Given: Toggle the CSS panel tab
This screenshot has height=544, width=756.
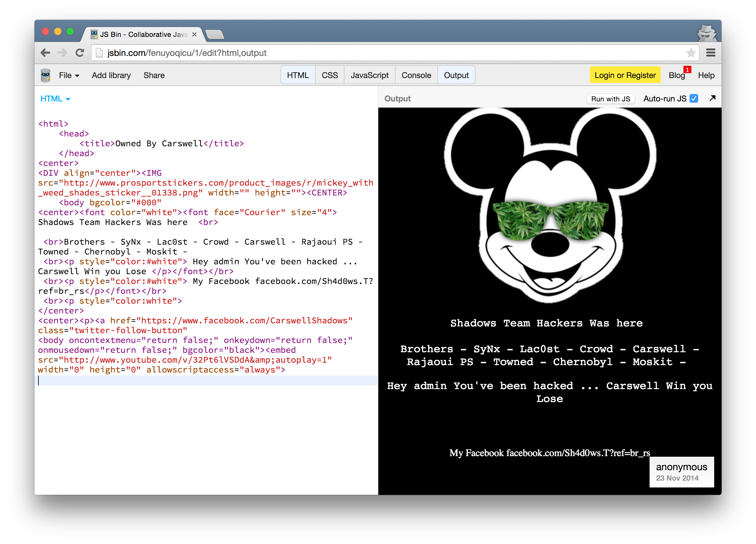Looking at the screenshot, I should click(329, 75).
